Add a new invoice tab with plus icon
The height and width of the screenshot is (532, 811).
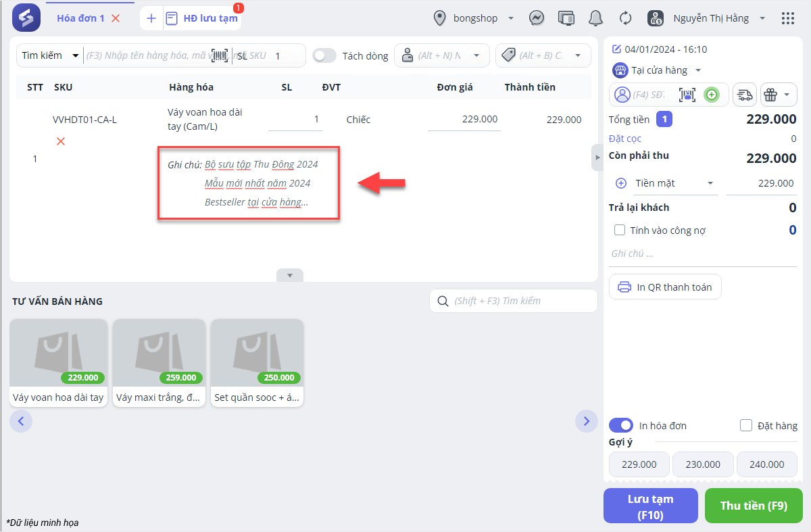pos(151,18)
